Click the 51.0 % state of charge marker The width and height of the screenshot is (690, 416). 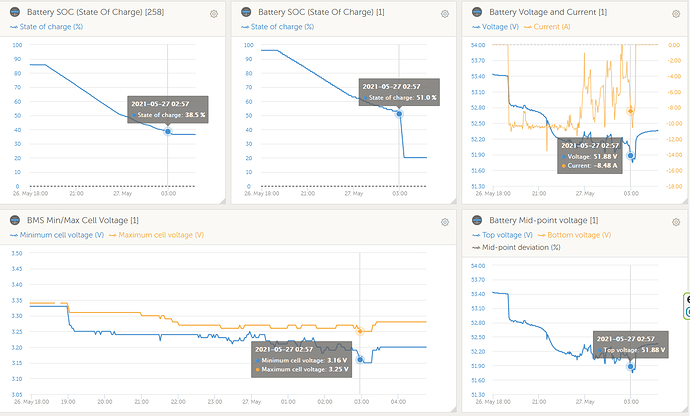399,114
